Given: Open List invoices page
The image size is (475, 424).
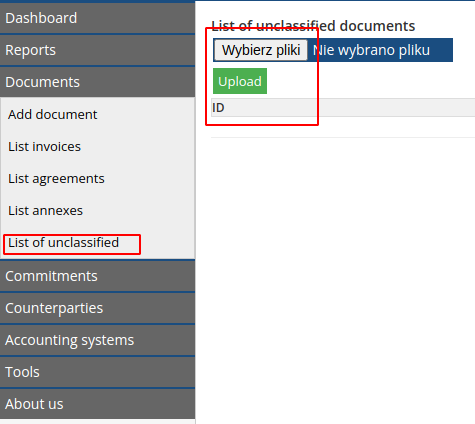Looking at the screenshot, I should pos(44,146).
